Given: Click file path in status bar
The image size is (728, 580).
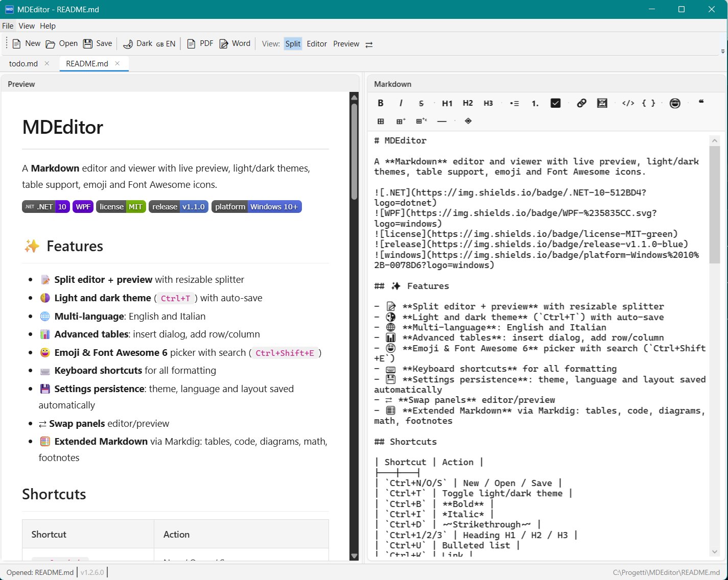Looking at the screenshot, I should (666, 573).
